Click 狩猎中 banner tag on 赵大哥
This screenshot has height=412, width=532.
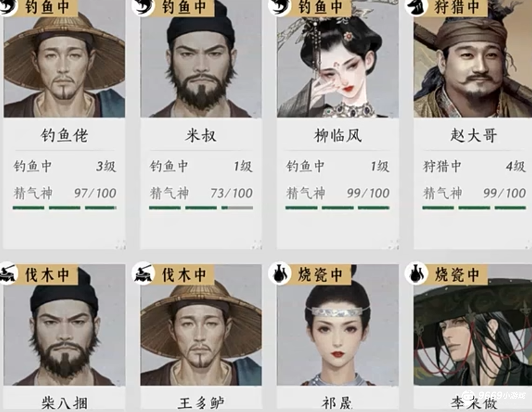[x=457, y=7]
